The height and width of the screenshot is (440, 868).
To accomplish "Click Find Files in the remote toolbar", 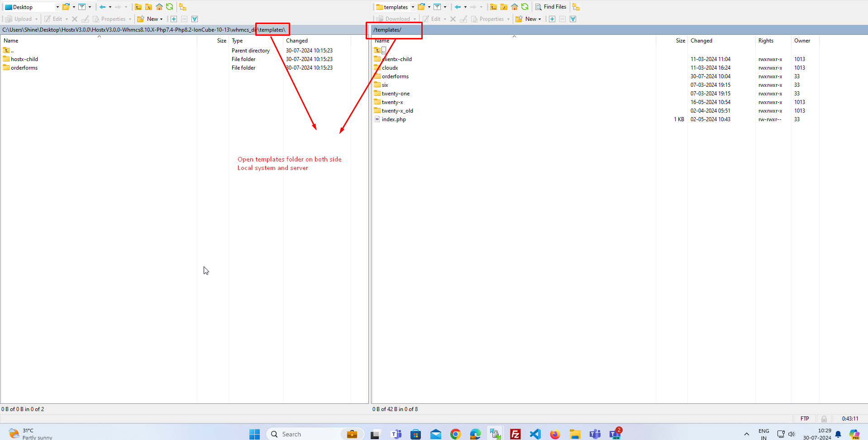I will (x=551, y=7).
